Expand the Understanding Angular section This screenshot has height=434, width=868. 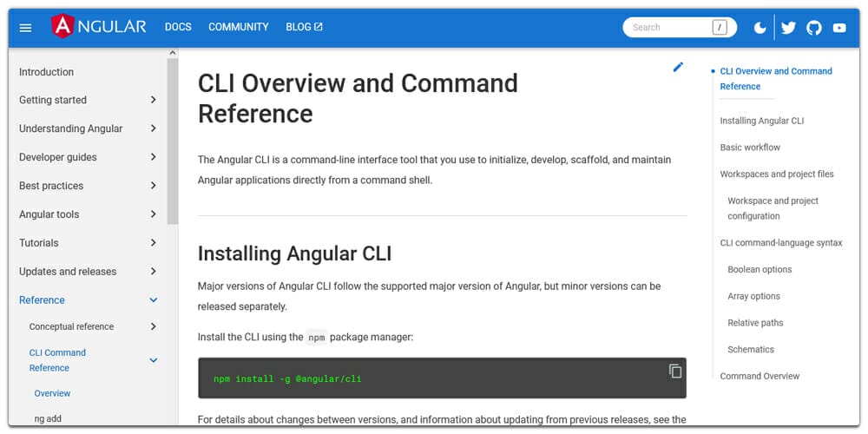[89, 128]
